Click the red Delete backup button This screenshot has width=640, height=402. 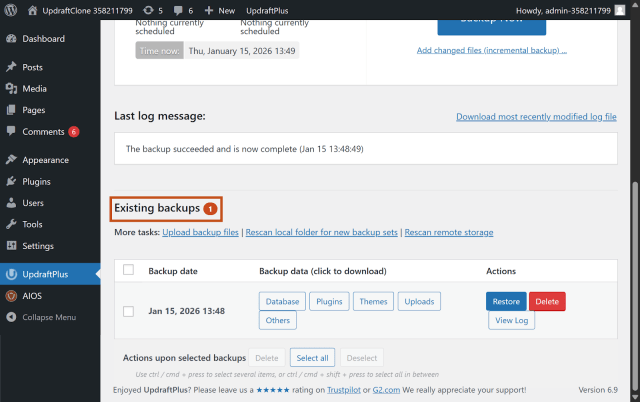547,301
